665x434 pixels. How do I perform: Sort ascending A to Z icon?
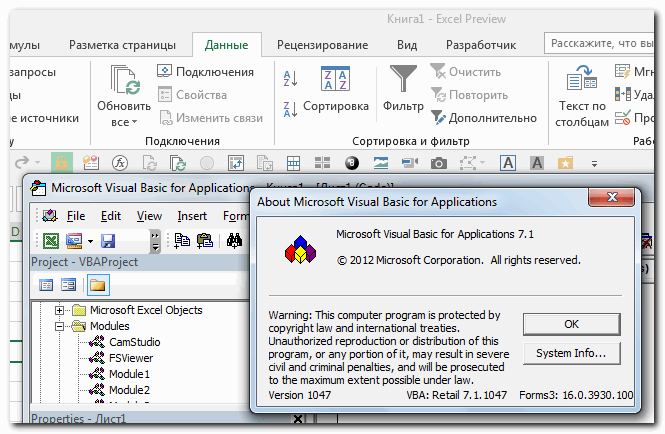pos(290,78)
